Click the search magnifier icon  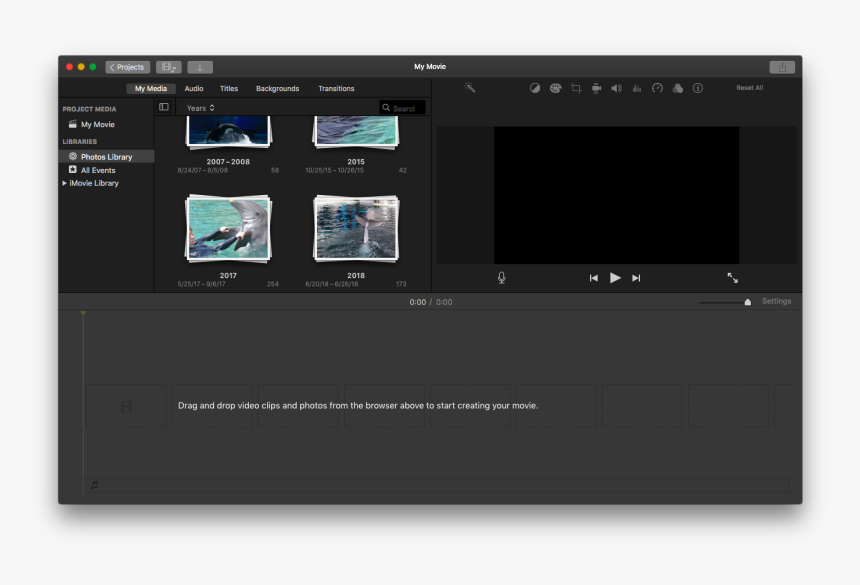click(386, 108)
